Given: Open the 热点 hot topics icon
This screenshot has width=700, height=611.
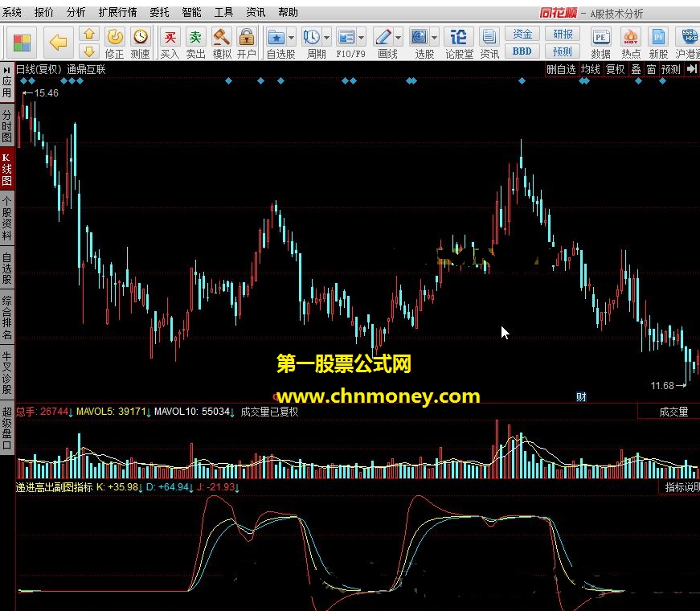Looking at the screenshot, I should coord(630,37).
